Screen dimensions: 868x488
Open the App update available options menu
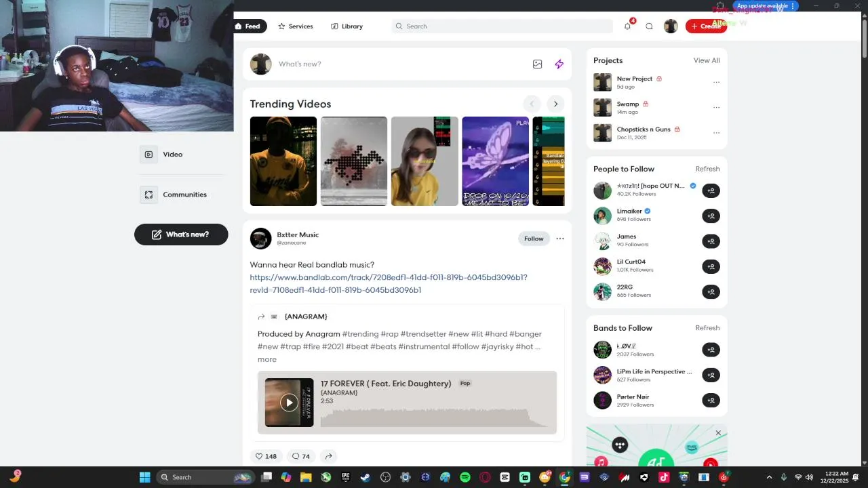click(x=793, y=6)
